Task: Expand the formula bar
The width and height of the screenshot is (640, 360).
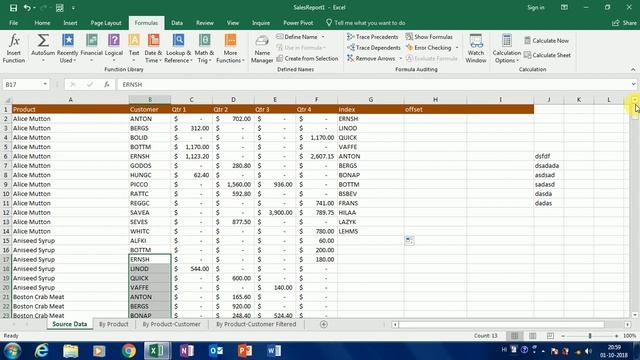Action: (633, 84)
